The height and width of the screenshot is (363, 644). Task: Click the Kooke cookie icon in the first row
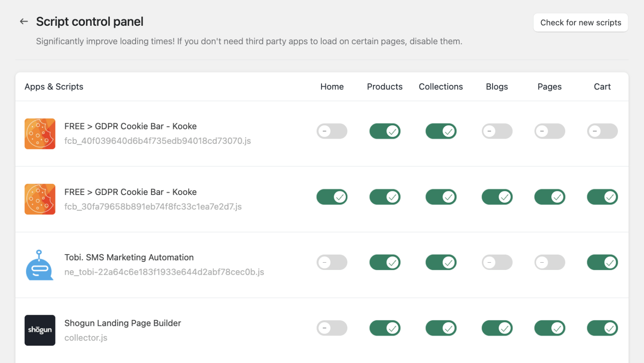point(39,134)
